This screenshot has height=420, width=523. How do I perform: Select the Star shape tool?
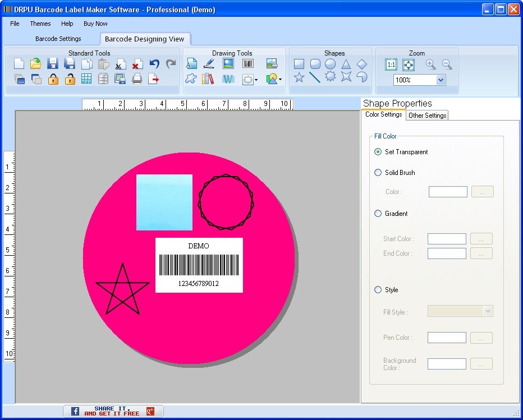coord(299,79)
